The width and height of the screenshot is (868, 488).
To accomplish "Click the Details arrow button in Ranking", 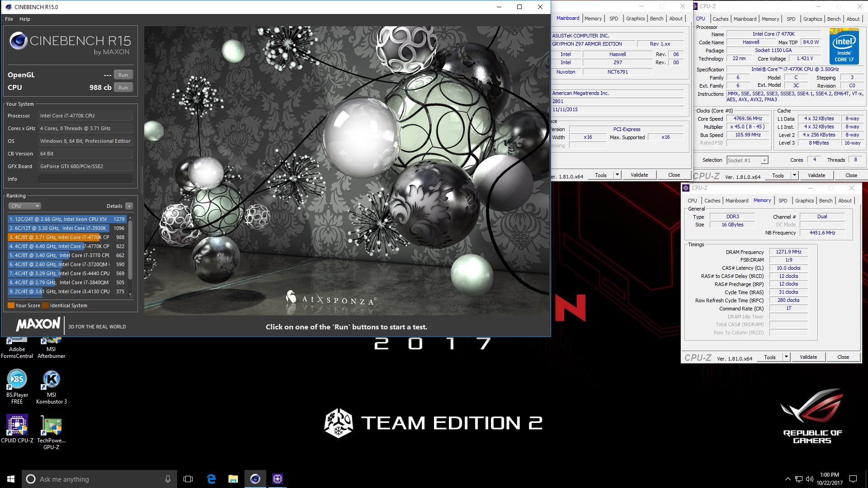I will (129, 206).
